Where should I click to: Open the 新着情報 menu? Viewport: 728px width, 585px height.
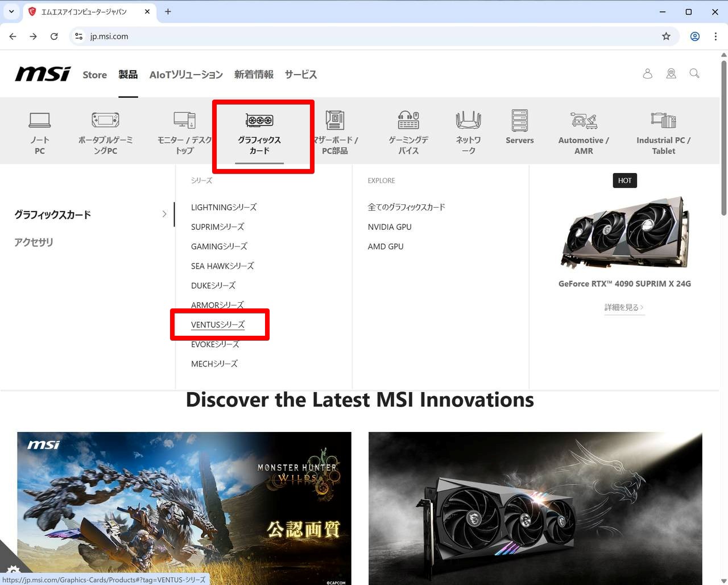pos(254,75)
